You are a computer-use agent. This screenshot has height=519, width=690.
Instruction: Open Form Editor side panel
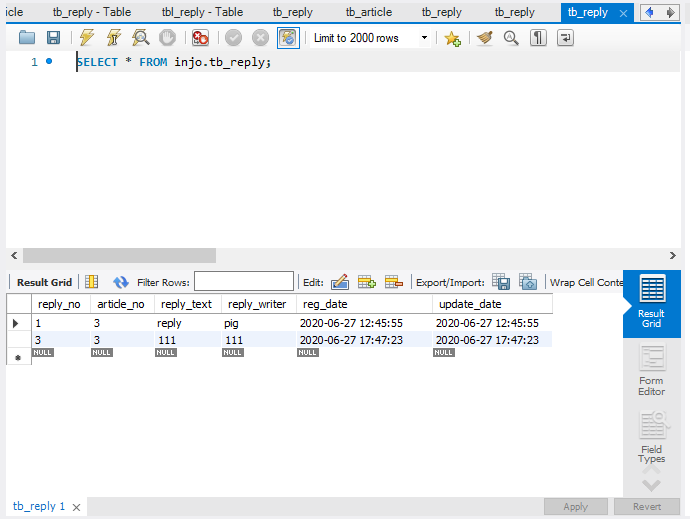[652, 370]
